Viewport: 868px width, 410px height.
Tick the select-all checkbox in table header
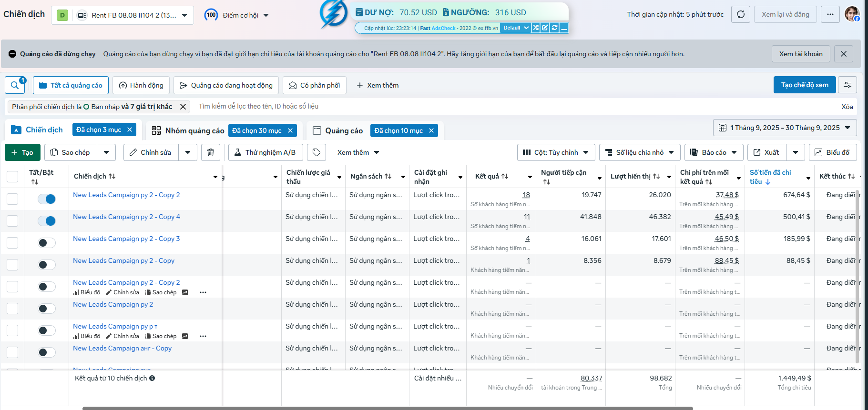[x=12, y=177]
